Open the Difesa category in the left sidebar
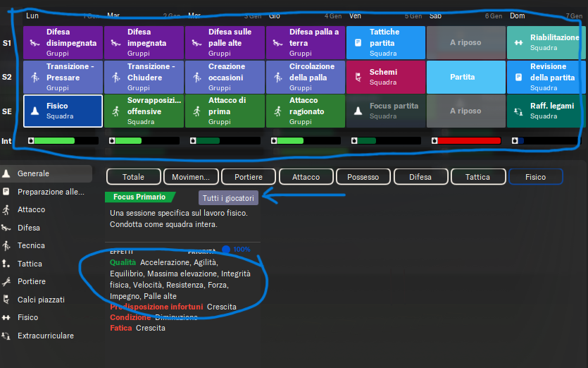The height and width of the screenshot is (368, 588). (28, 228)
